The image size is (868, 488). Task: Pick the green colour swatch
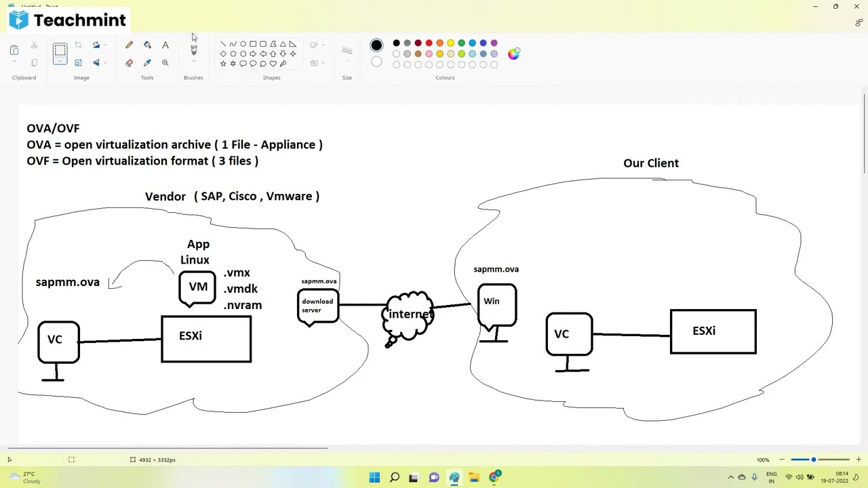461,43
